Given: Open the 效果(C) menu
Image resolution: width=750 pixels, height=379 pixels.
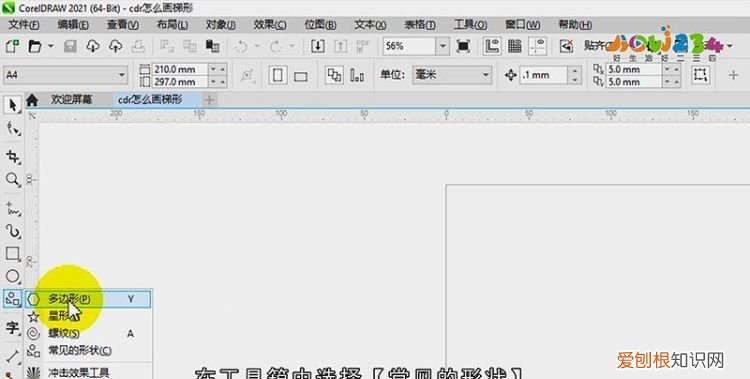Looking at the screenshot, I should coord(270,24).
